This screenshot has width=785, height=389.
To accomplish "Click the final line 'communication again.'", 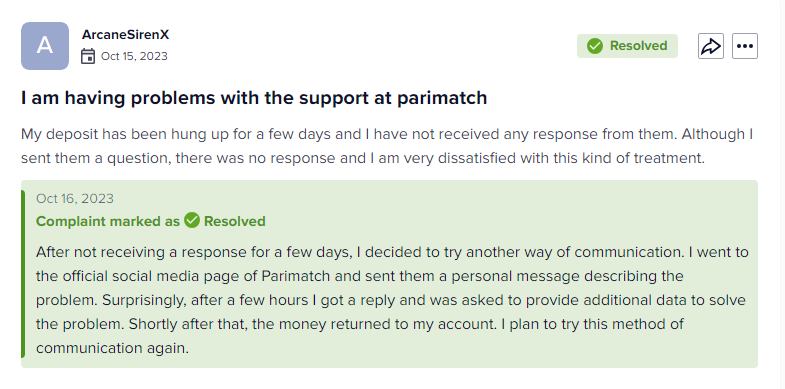I will pyautogui.click(x=112, y=348).
